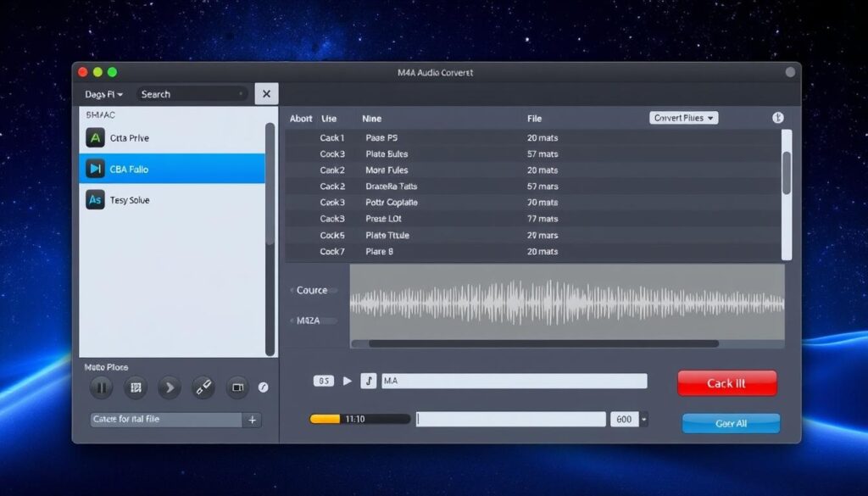Open the dropdown arrow next to 600
The image size is (868, 496).
(x=644, y=419)
